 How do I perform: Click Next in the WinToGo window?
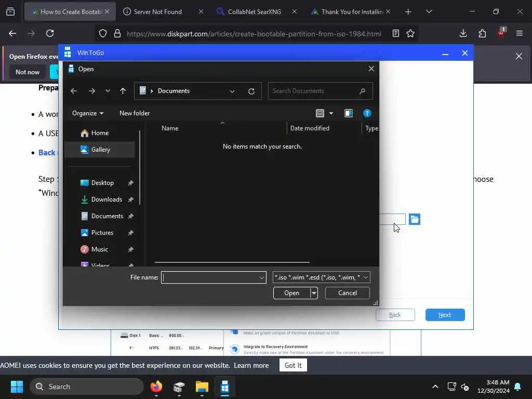click(445, 315)
